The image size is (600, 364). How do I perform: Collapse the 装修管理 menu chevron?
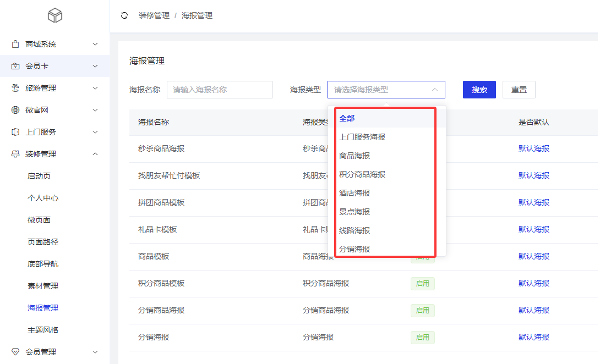point(95,154)
